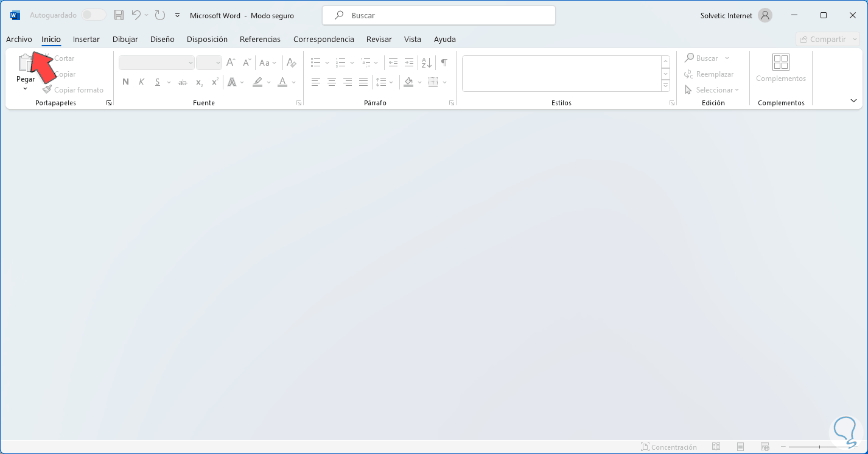Switch to the Vista tab

413,39
